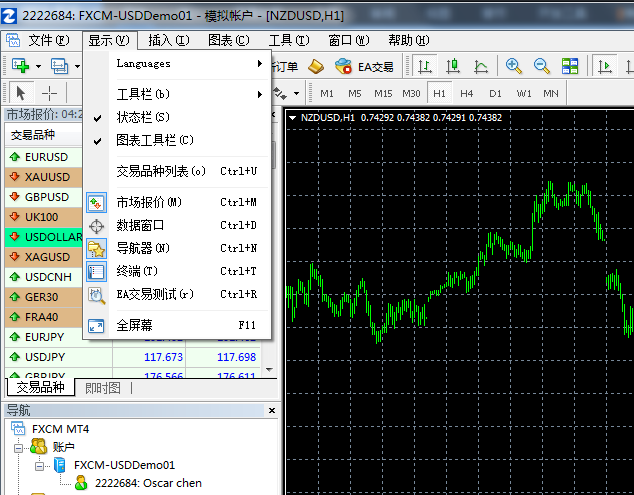The width and height of the screenshot is (634, 495).
Task: Select MN timeframe
Action: coord(551,93)
